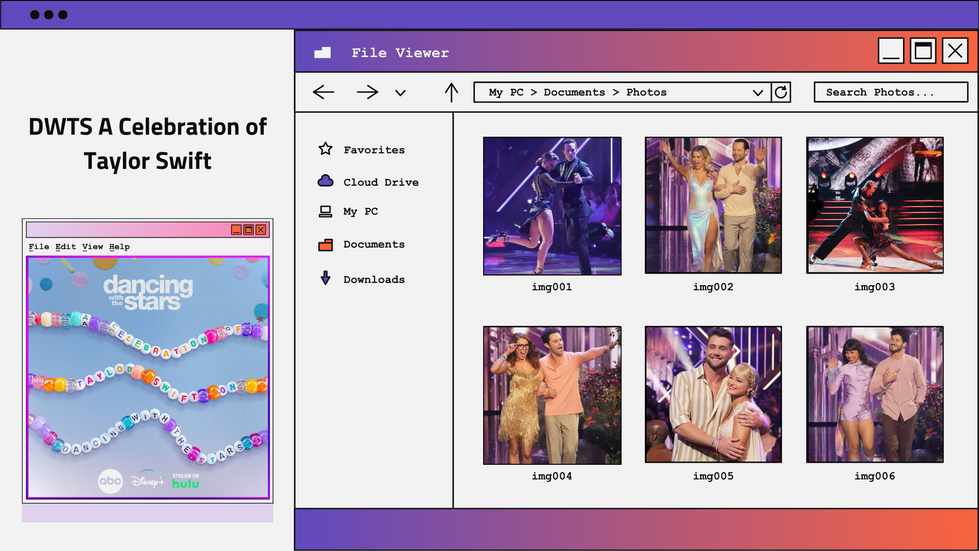Select the img002 thumbnail

(713, 205)
